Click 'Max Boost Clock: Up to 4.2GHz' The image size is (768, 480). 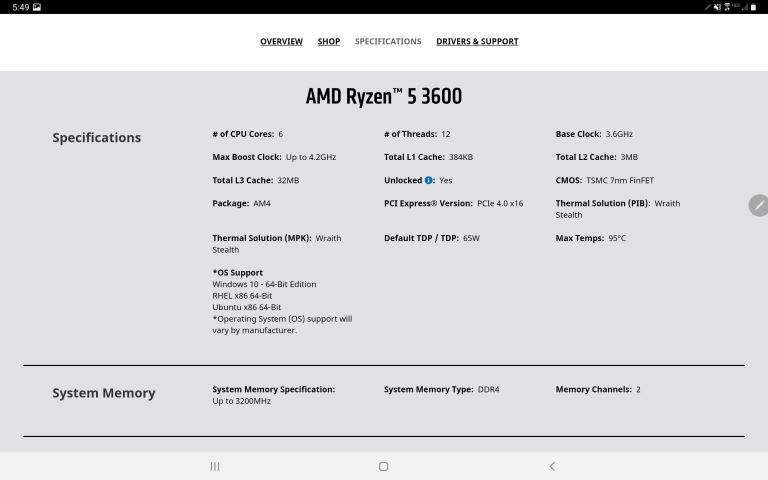pyautogui.click(x=274, y=157)
